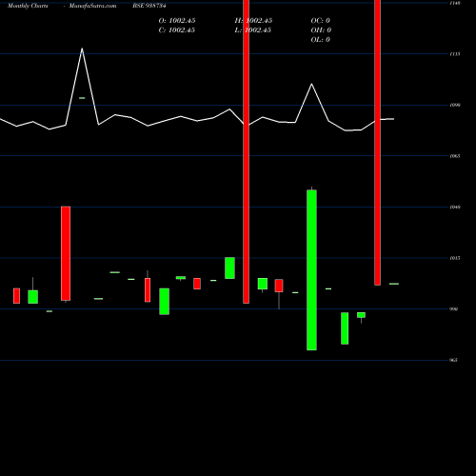Click the 'L: 1002.45' low value
The width and height of the screenshot is (476, 476).
tap(253, 30)
